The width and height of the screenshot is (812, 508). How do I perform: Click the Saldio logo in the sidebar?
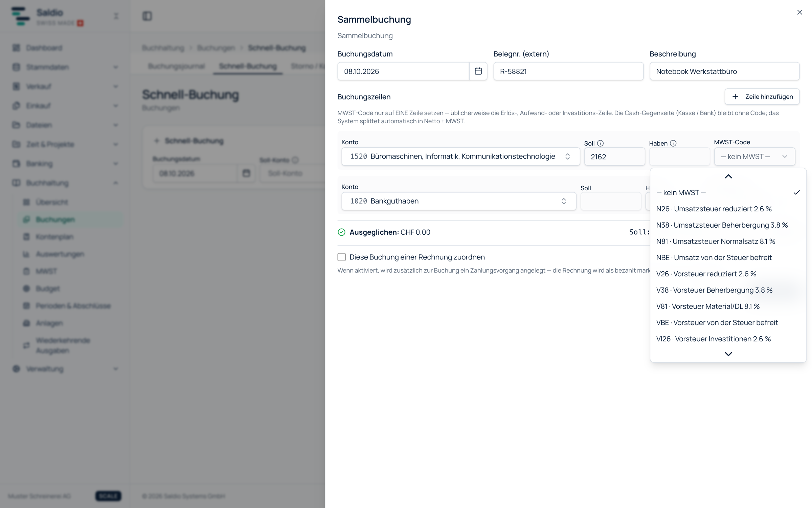pyautogui.click(x=20, y=16)
